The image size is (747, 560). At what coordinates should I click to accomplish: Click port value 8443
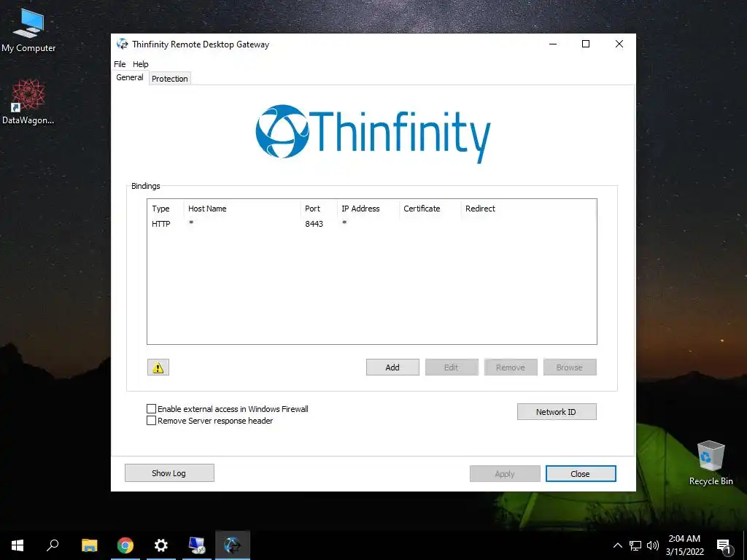click(x=314, y=224)
